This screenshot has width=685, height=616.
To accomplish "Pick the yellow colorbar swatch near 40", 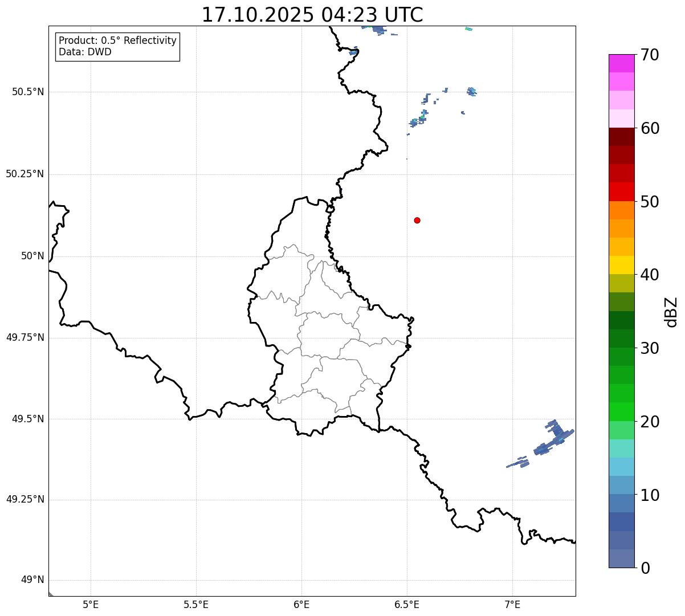I will coord(621,265).
